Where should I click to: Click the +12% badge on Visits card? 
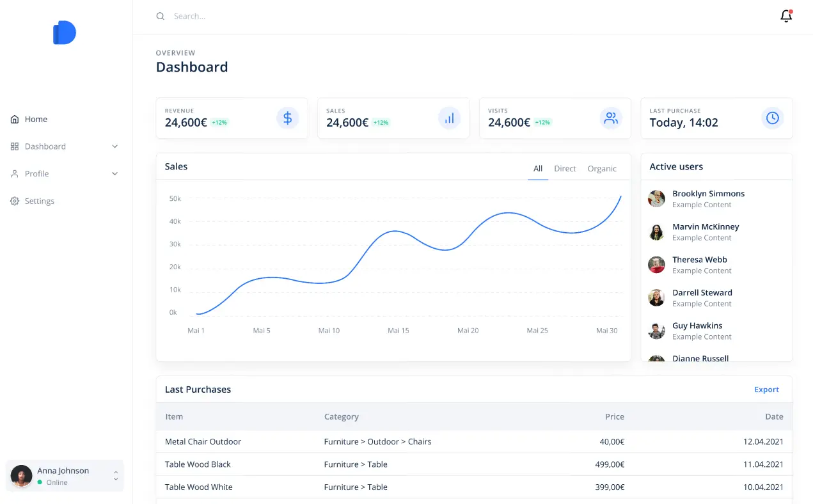point(543,122)
